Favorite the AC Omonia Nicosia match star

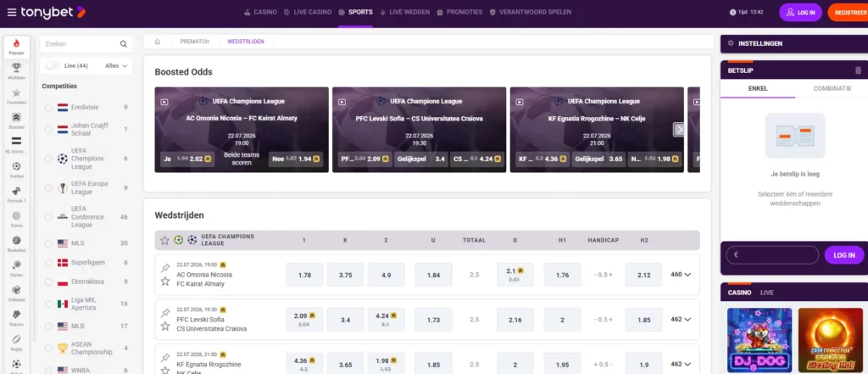(x=165, y=282)
